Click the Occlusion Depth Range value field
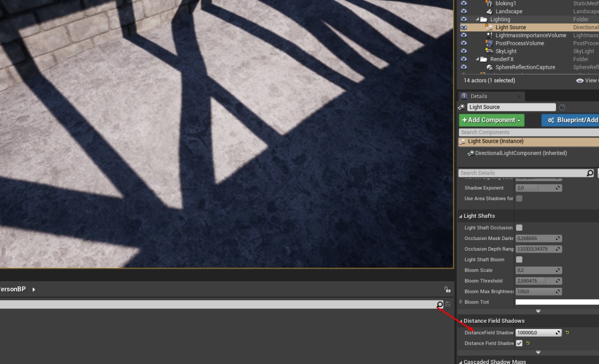 [x=539, y=249]
